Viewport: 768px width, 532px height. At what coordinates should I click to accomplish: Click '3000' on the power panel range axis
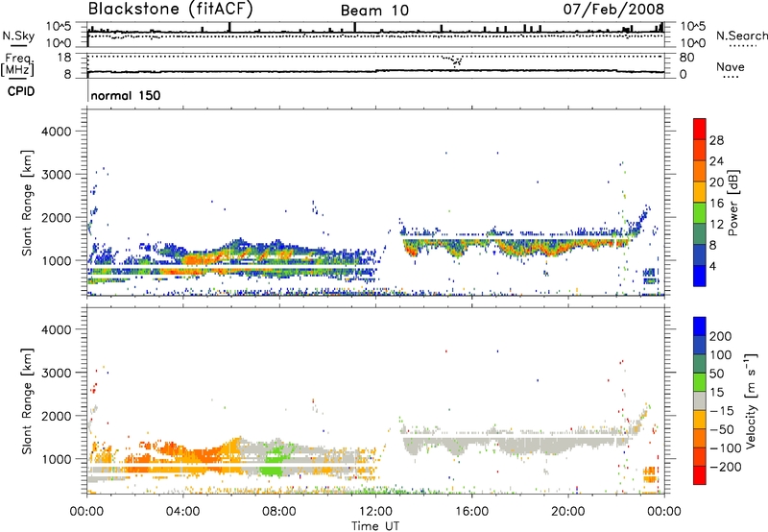pos(57,175)
